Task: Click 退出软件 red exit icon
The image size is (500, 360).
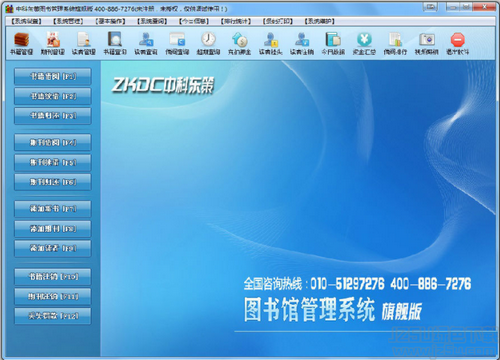Action: click(x=458, y=43)
